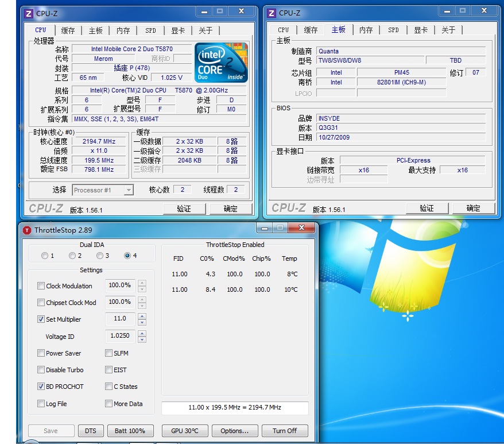
Task: Enable the Power Saver checkbox
Action: tap(41, 353)
